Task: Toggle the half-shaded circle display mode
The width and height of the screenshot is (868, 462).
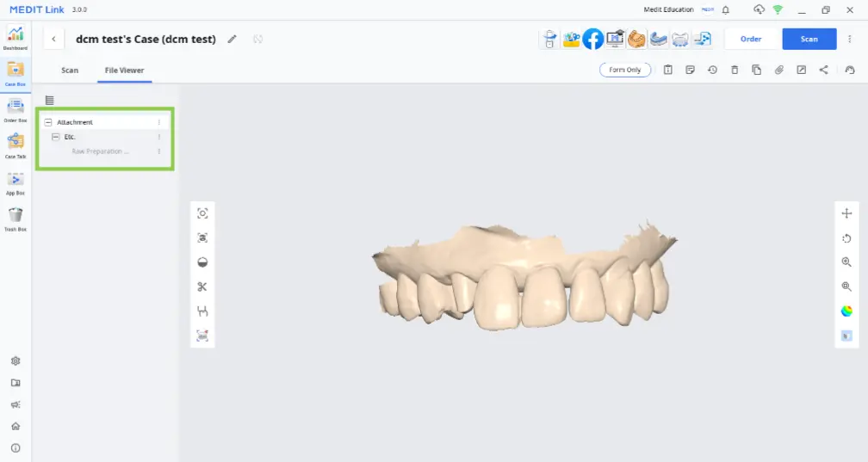Action: pyautogui.click(x=202, y=262)
